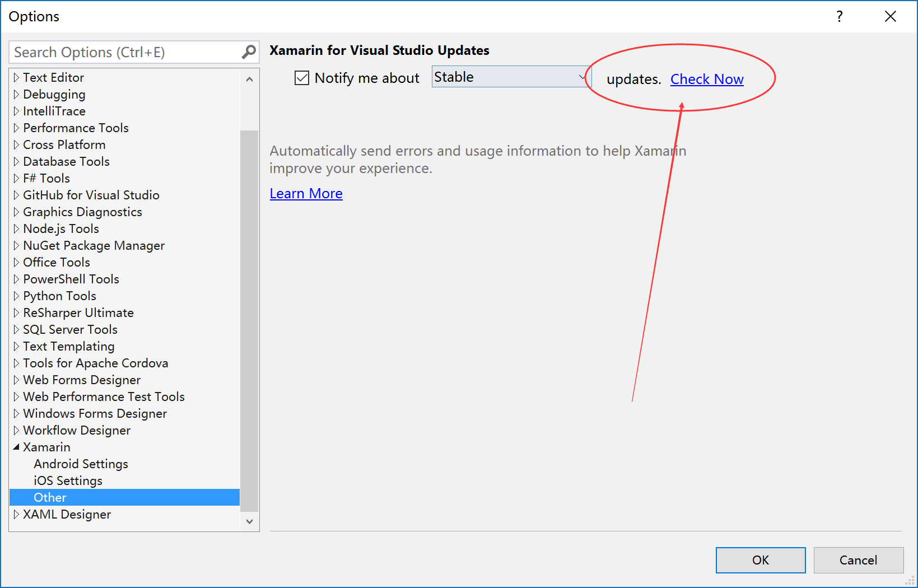This screenshot has height=588, width=918.
Task: Expand the Database Tools node arrow
Action: coord(16,161)
